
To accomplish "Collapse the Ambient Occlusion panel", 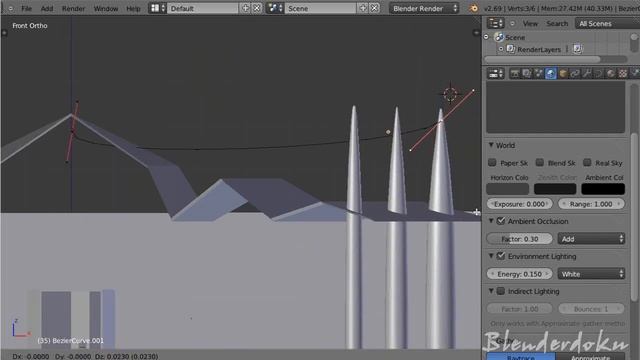I will click(491, 221).
